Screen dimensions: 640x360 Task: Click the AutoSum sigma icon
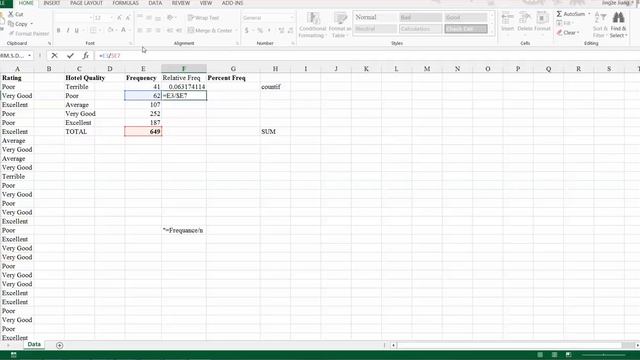tap(559, 14)
